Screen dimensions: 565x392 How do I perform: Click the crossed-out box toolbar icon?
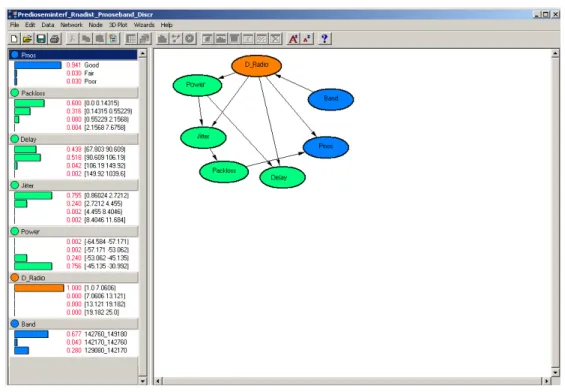pos(276,39)
